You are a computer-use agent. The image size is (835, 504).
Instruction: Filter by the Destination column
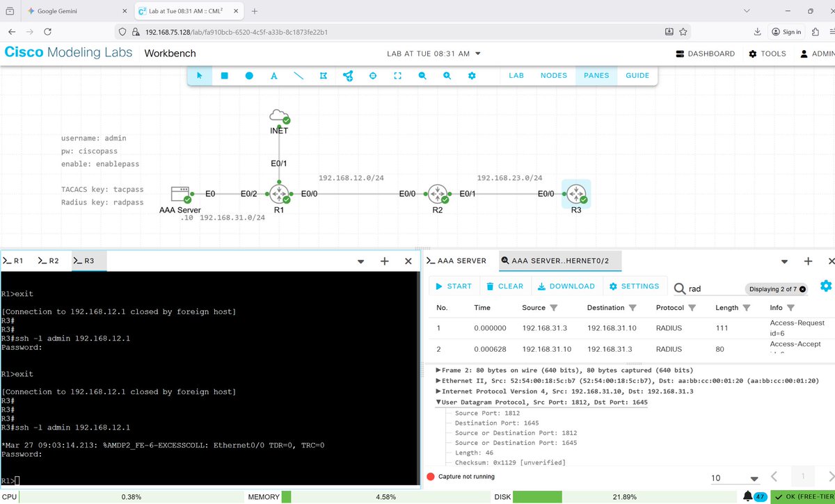[633, 307]
